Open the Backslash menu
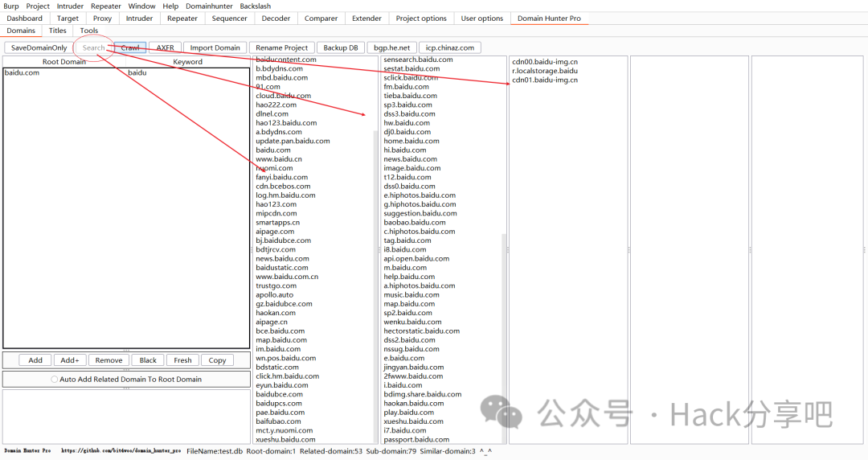The height and width of the screenshot is (460, 868). point(256,6)
